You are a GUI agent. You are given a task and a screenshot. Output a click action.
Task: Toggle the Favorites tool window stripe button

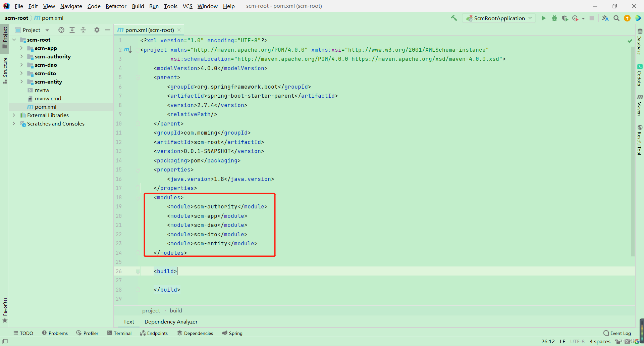[5, 310]
